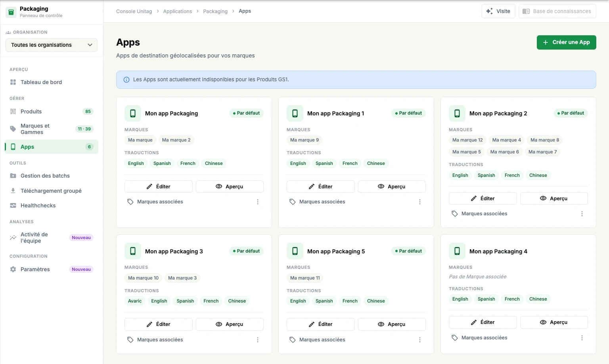
Task: Start the Visite guided tour
Action: (498, 11)
